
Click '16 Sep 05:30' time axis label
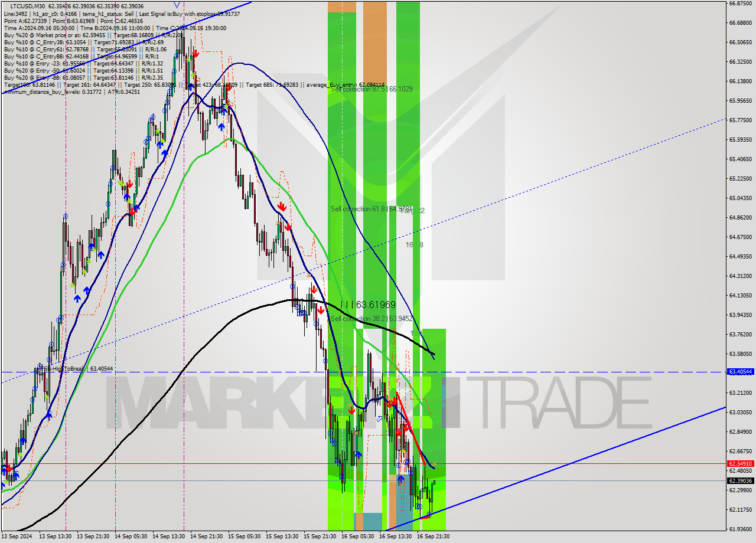point(358,537)
